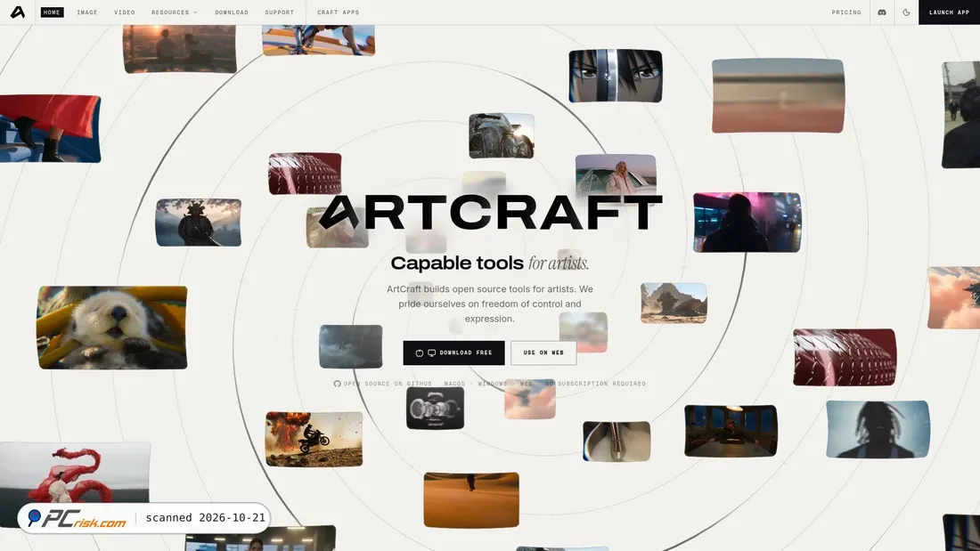
Task: Click the motorcycle explosion thumbnail
Action: (314, 439)
